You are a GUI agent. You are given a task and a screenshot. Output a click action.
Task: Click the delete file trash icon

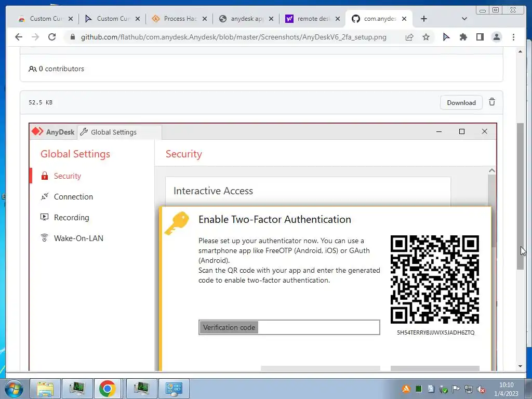[x=491, y=102]
